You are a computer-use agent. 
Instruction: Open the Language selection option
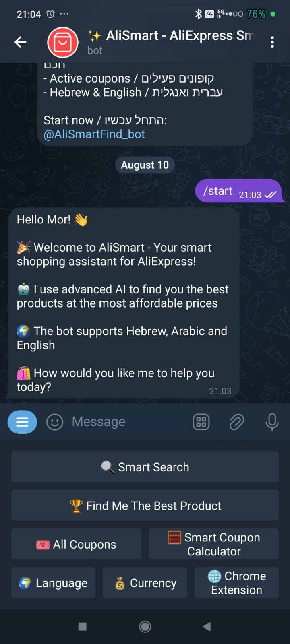point(53,583)
